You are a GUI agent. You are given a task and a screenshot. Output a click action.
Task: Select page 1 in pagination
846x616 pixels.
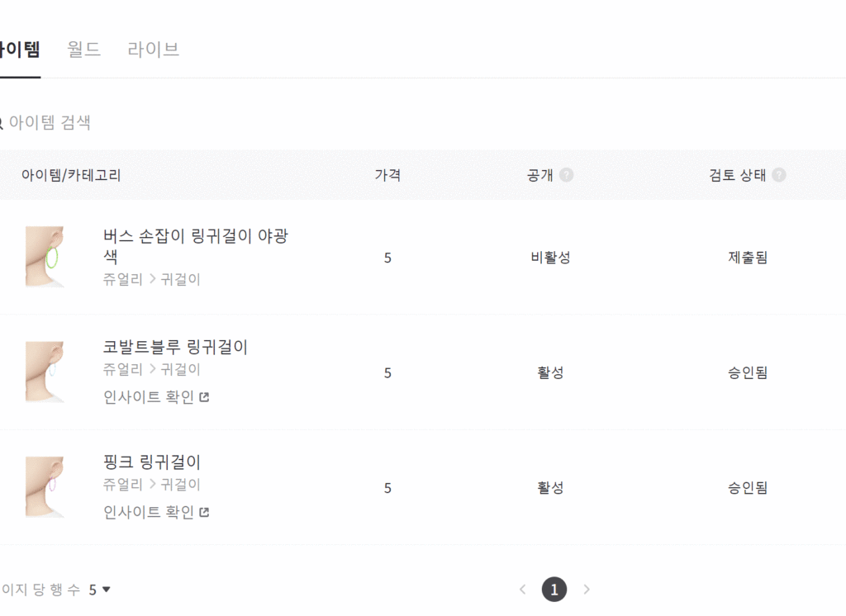[554, 590]
